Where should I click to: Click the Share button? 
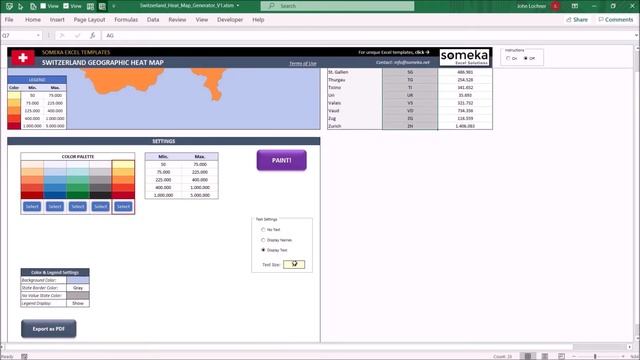pos(577,20)
